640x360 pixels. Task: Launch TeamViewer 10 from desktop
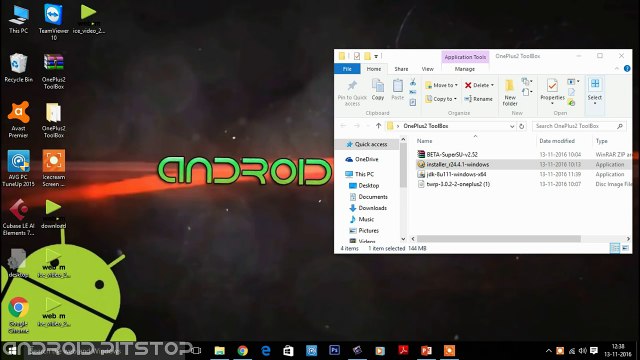53,22
